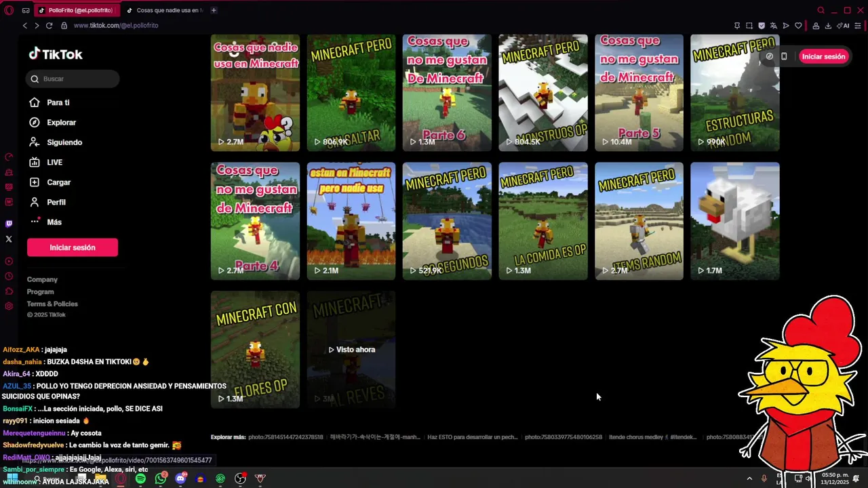Open video Cosas que no me gustan Parte 6

pos(447,93)
